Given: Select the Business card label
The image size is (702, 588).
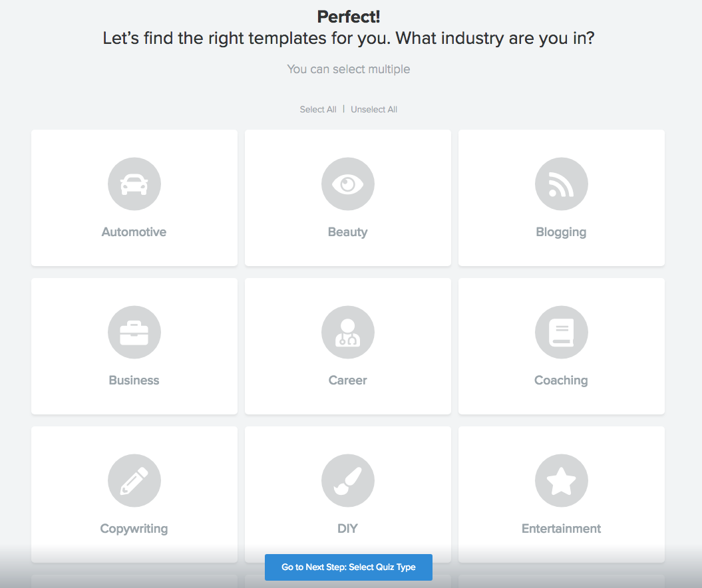Looking at the screenshot, I should [x=134, y=380].
